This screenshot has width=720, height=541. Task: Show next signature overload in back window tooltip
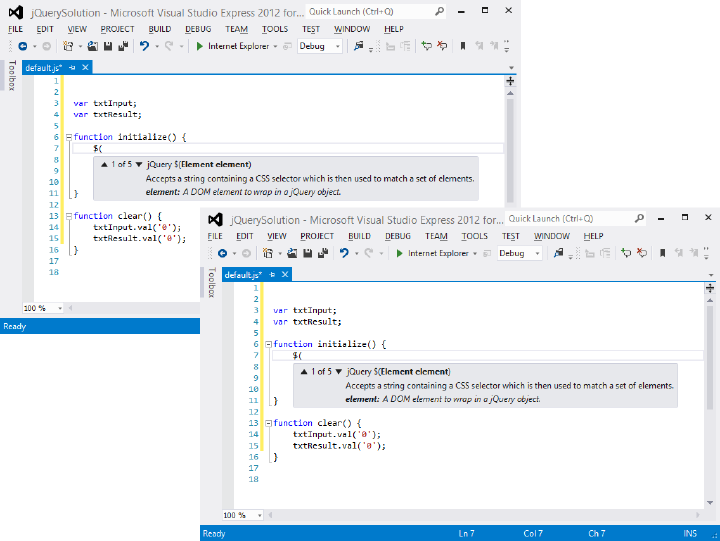coord(139,164)
